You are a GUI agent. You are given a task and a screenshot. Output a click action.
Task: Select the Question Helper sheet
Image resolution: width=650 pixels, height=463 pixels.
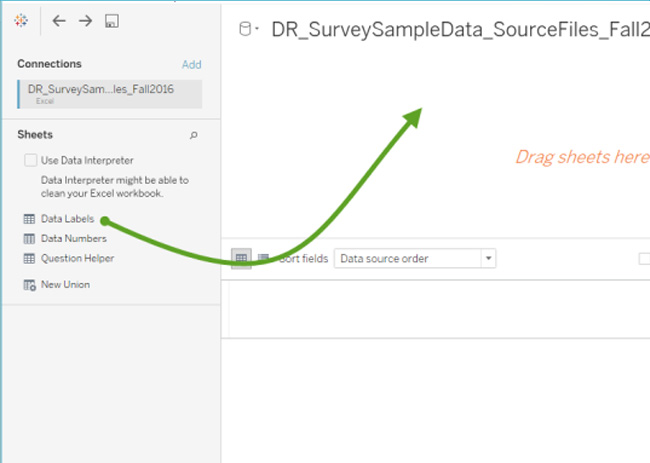(77, 258)
